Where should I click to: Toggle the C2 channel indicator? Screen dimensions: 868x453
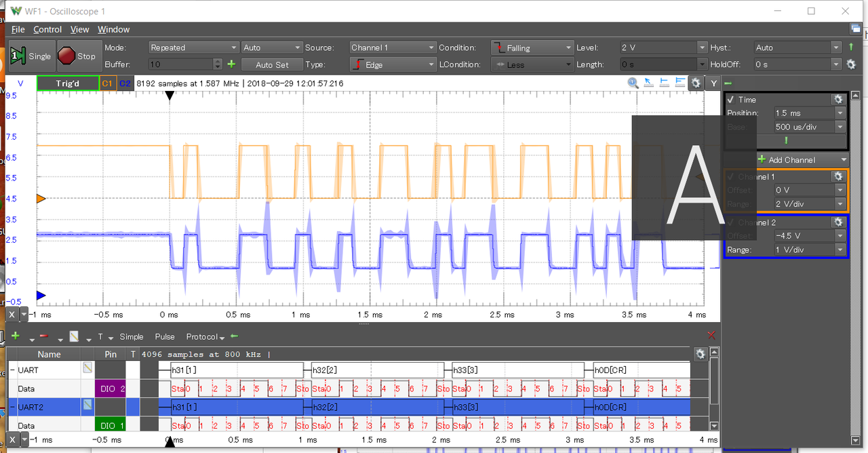(x=125, y=83)
